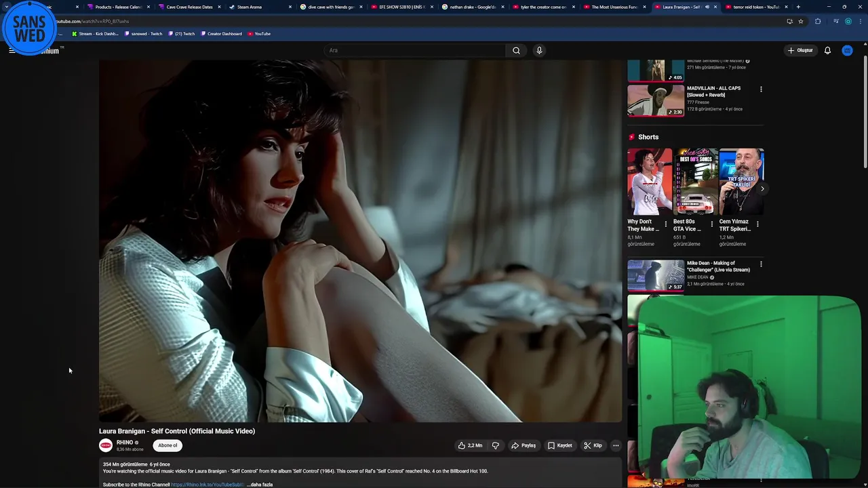Open options for Cem Yılmaz TRT Spikeri short

point(757,224)
